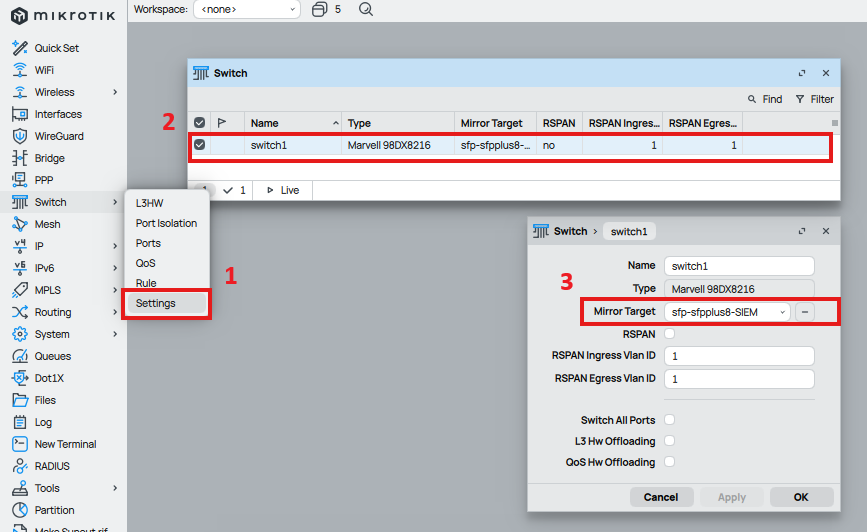867x532 pixels.
Task: Open the Workspace dropdown
Action: 246,9
